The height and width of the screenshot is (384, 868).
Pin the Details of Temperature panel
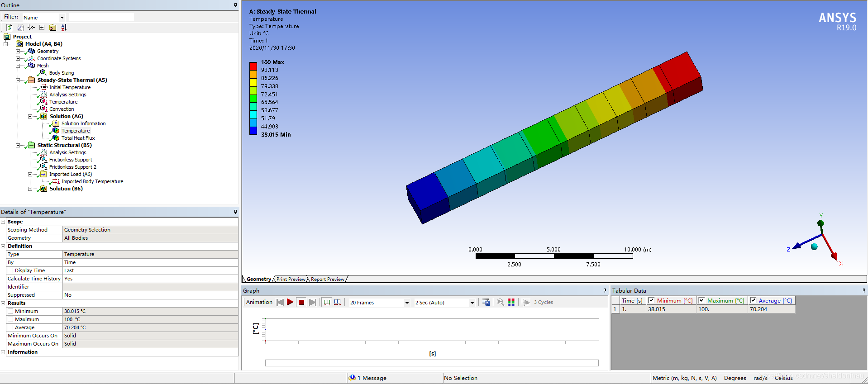click(x=235, y=212)
